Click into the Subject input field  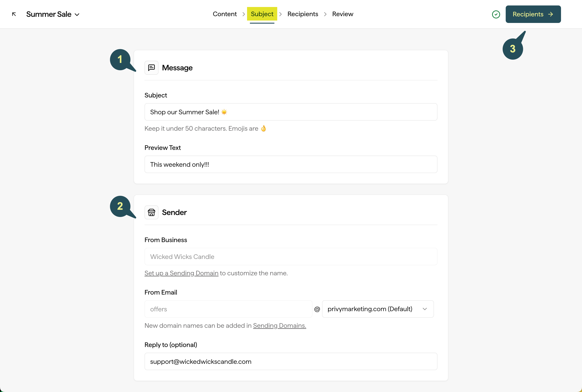(x=291, y=112)
